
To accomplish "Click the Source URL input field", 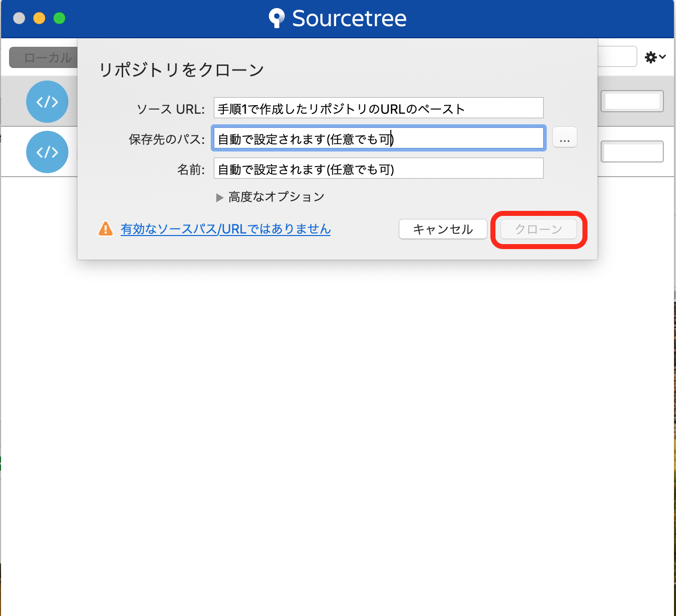I will [x=378, y=108].
